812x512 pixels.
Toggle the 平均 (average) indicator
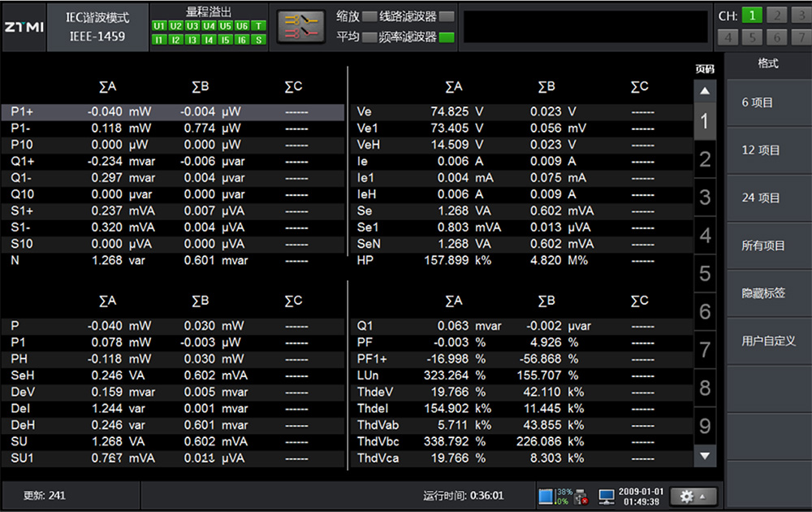coord(369,37)
